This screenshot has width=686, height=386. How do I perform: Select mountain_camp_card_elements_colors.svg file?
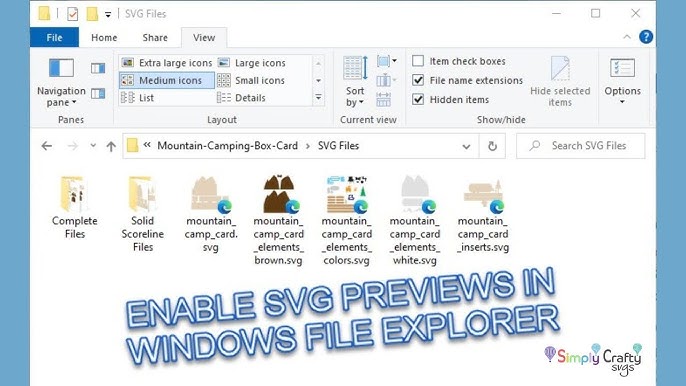[346, 221]
